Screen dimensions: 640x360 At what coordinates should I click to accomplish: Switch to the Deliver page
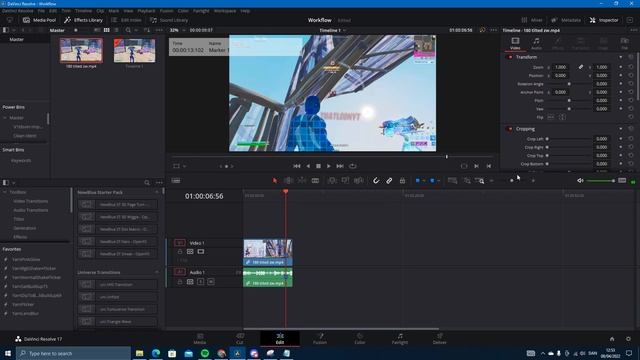440,339
